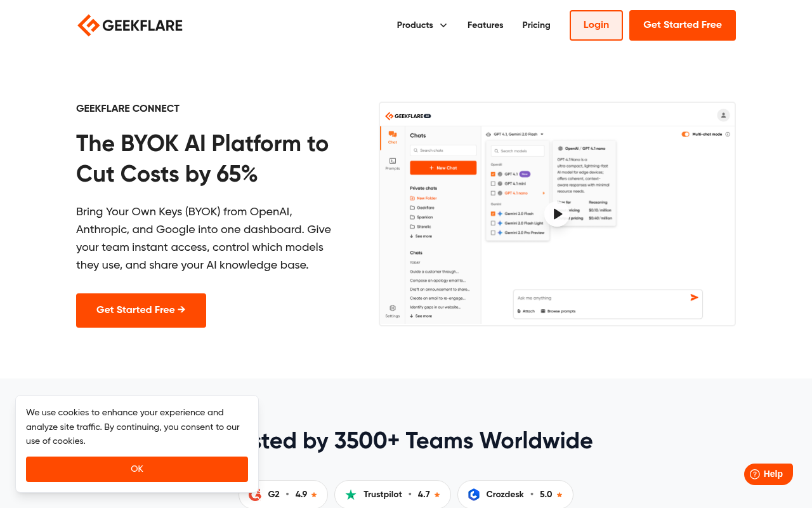Screen dimensions: 812x508
Task: Check the Gemini 2.0 Pro Preview checkbox
Action: (x=493, y=232)
